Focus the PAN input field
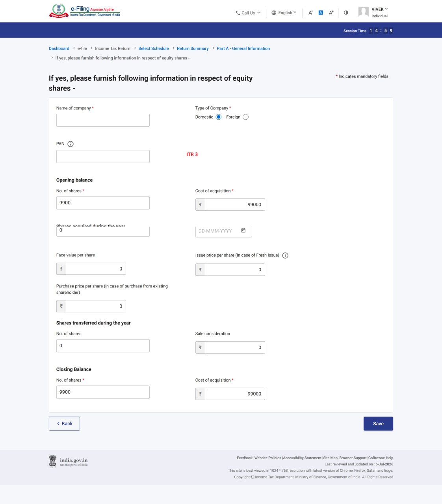Image resolution: width=442 pixels, height=504 pixels. coord(103,156)
